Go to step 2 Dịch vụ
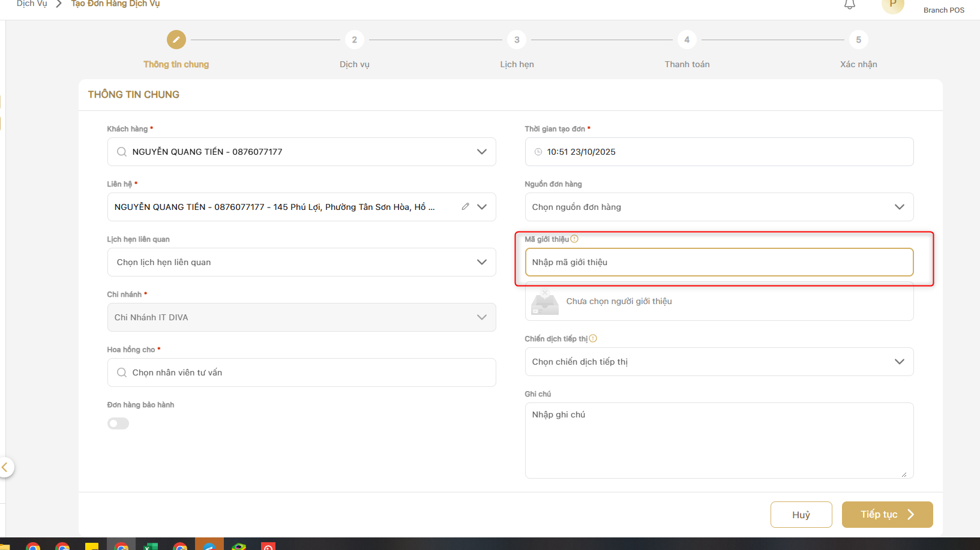The width and height of the screenshot is (980, 550). pyautogui.click(x=354, y=40)
